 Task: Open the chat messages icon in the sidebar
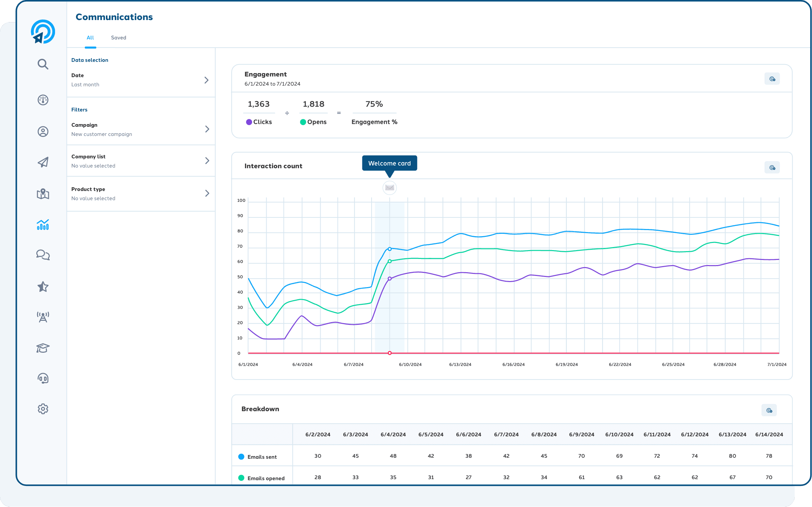[x=43, y=255]
